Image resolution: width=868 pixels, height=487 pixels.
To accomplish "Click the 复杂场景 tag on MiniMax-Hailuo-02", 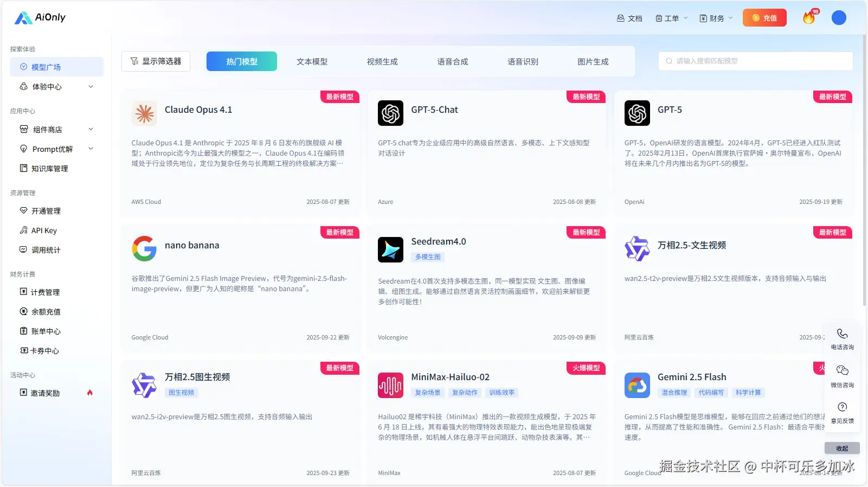I will click(x=428, y=393).
